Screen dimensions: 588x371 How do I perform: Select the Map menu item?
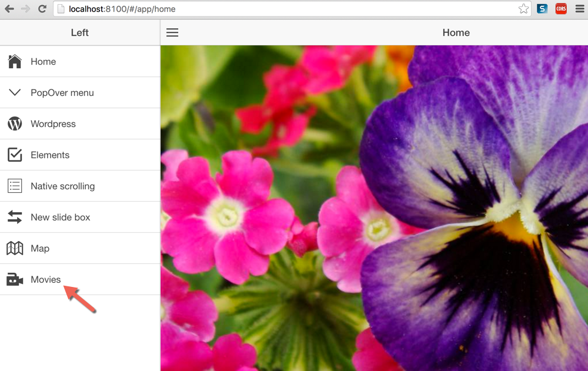tap(80, 248)
